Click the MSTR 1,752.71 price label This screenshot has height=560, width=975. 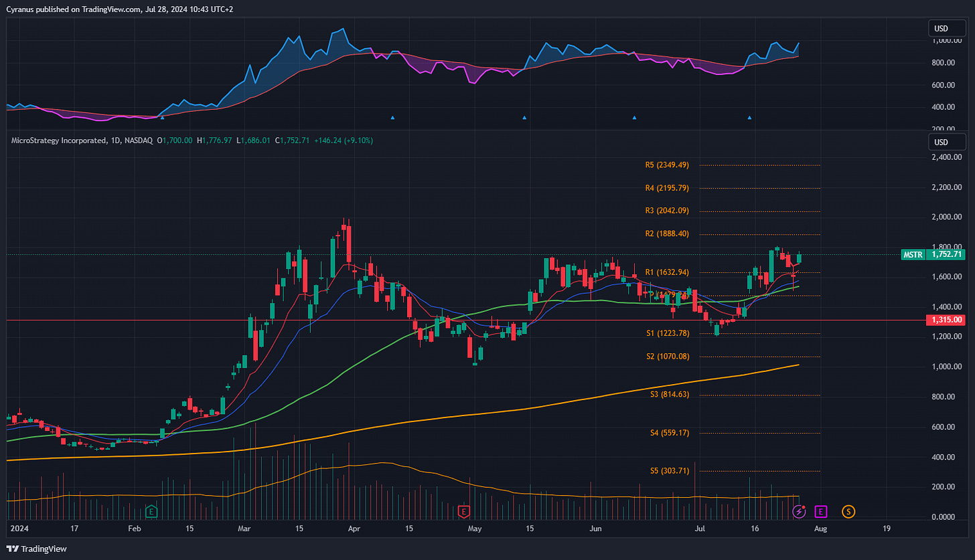coord(933,254)
